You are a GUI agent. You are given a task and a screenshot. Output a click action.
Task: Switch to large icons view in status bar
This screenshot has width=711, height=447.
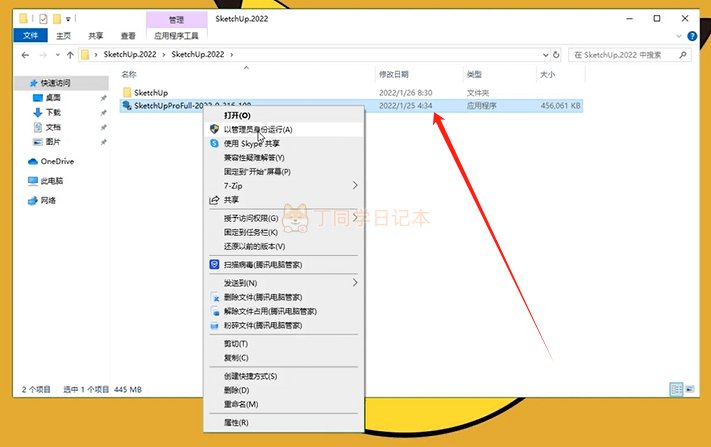click(690, 389)
